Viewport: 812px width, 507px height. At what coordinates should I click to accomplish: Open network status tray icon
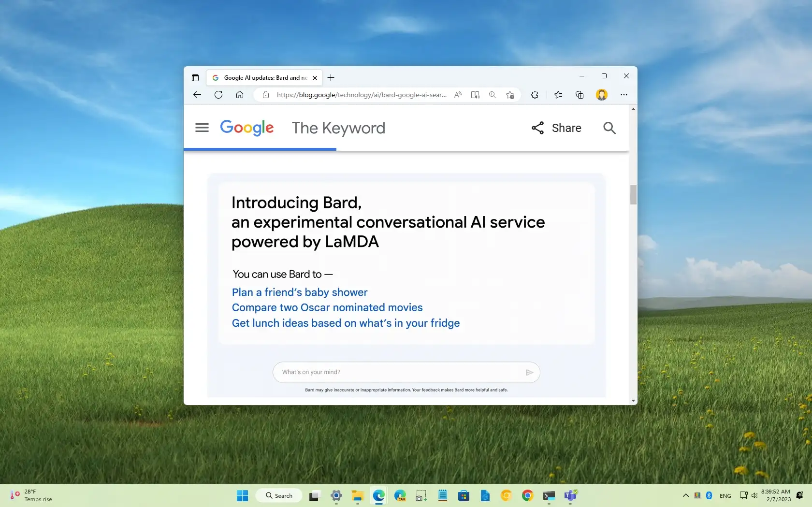[x=743, y=495]
